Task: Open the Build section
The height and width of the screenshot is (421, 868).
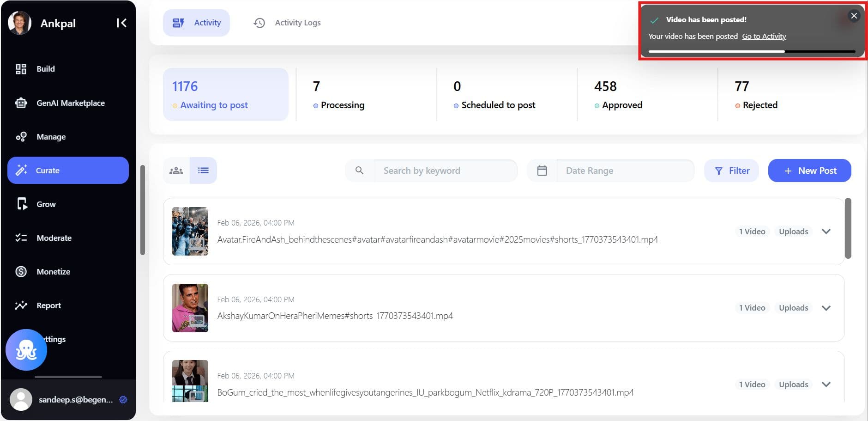Action: pos(68,69)
